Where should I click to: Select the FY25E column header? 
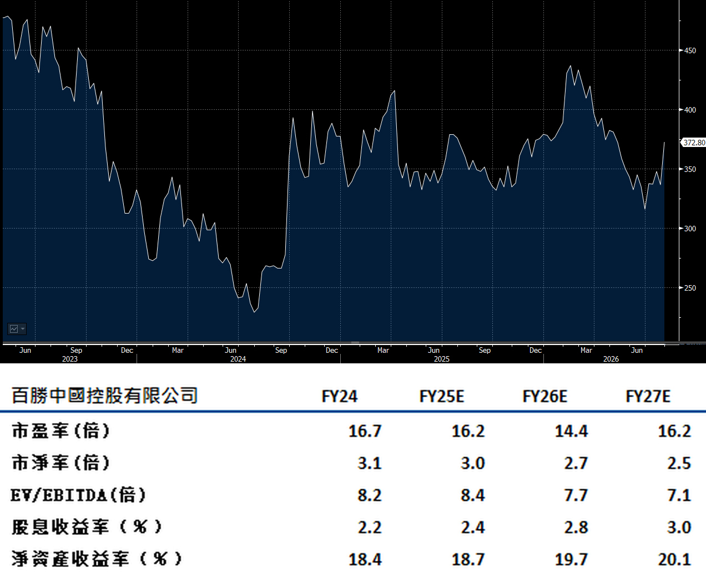[442, 397]
